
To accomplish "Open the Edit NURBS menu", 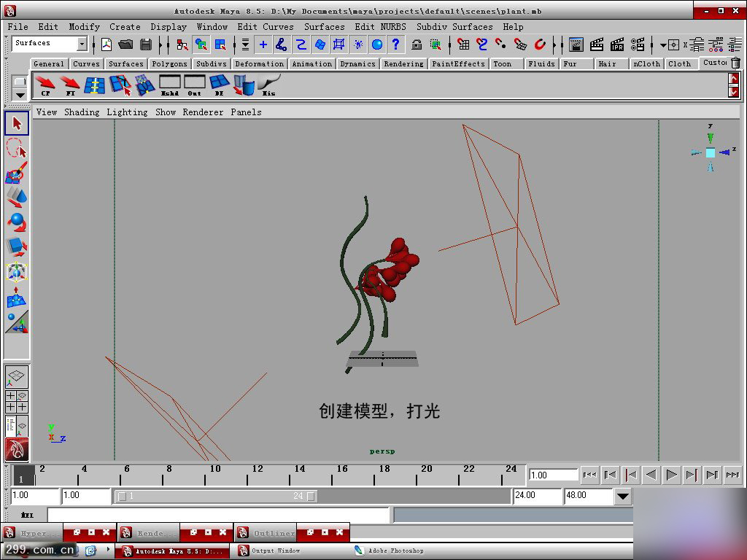I will pyautogui.click(x=379, y=26).
